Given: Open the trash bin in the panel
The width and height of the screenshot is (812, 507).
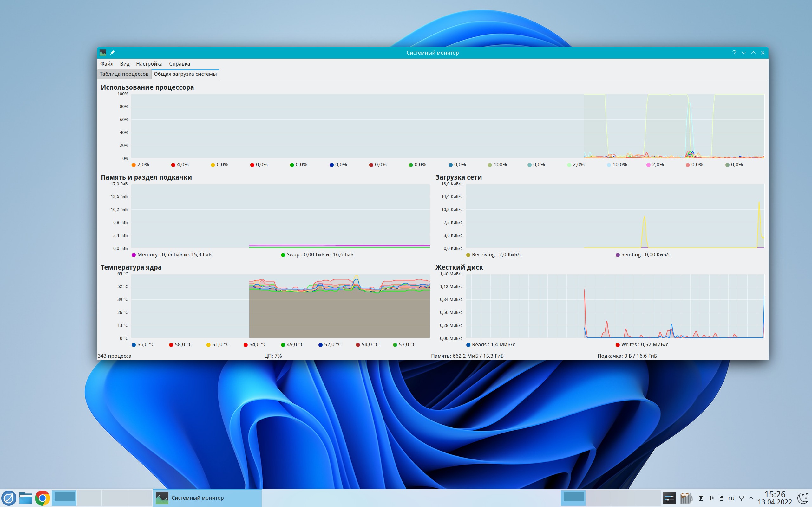Looking at the screenshot, I should tap(686, 498).
